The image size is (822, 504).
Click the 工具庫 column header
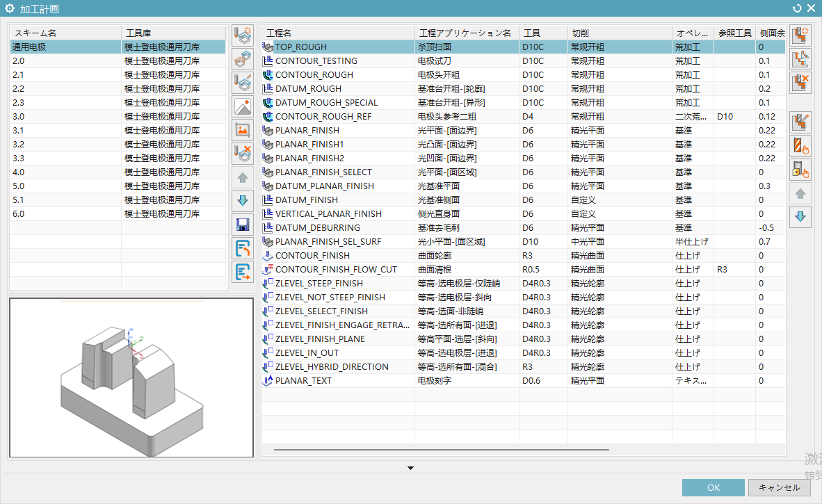tap(174, 33)
